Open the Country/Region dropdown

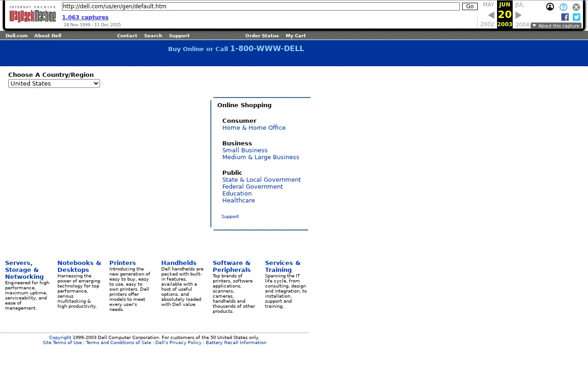point(54,83)
